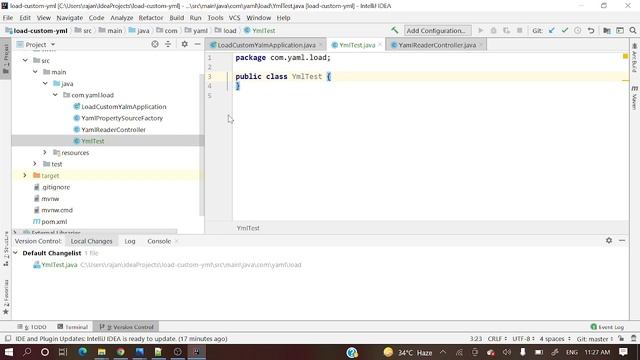Hide the Version Control panel

coord(622,240)
